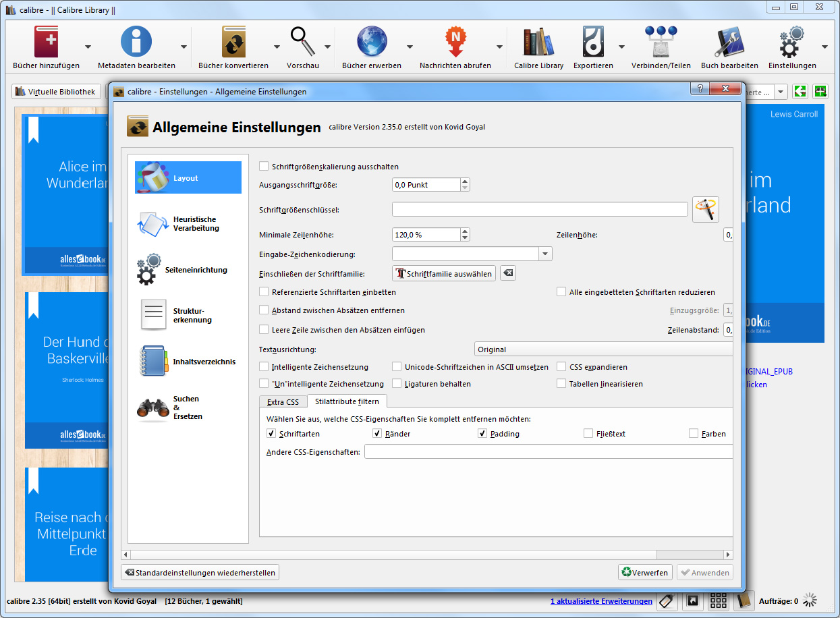Expand Bücher konvertieren dropdown arrow
840x618 pixels.
click(x=277, y=47)
